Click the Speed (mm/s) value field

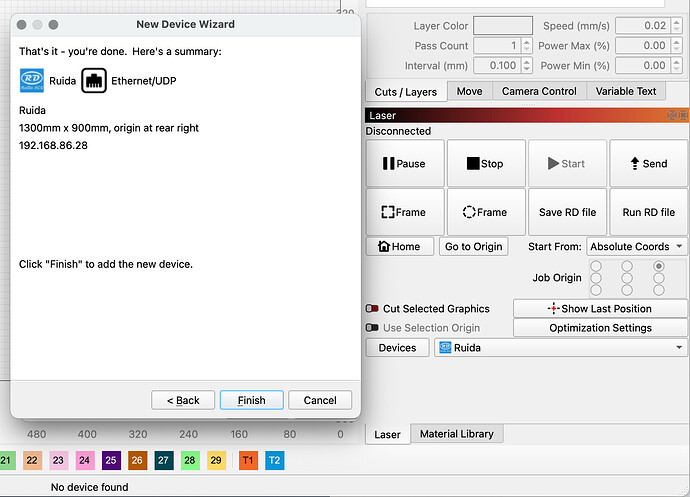pyautogui.click(x=643, y=26)
